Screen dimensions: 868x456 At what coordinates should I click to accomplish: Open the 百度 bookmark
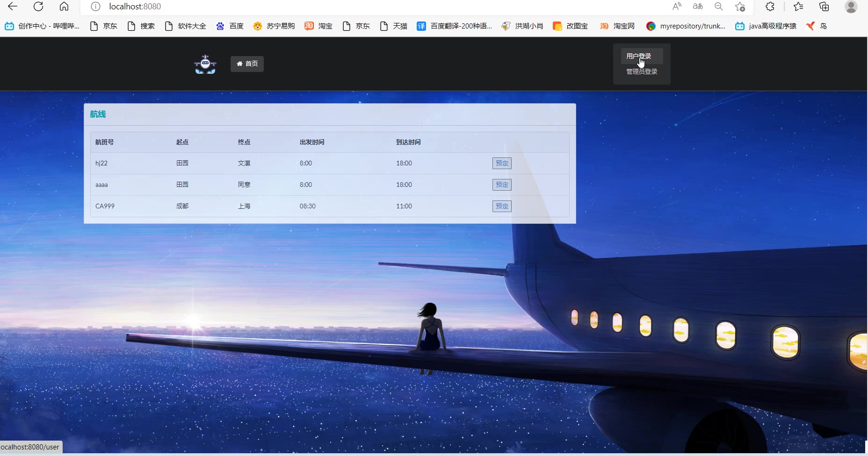click(230, 26)
